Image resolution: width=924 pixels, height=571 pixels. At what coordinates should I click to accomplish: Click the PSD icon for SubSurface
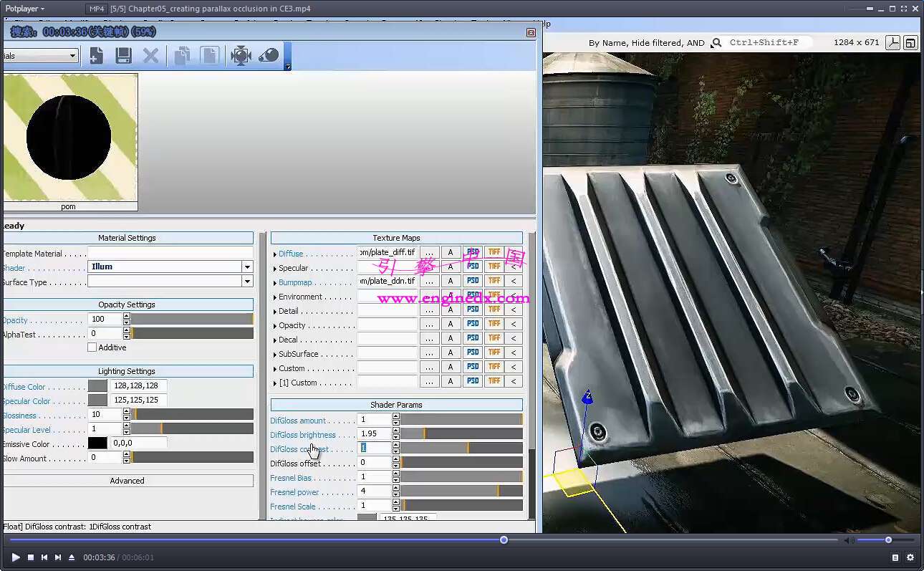point(473,352)
